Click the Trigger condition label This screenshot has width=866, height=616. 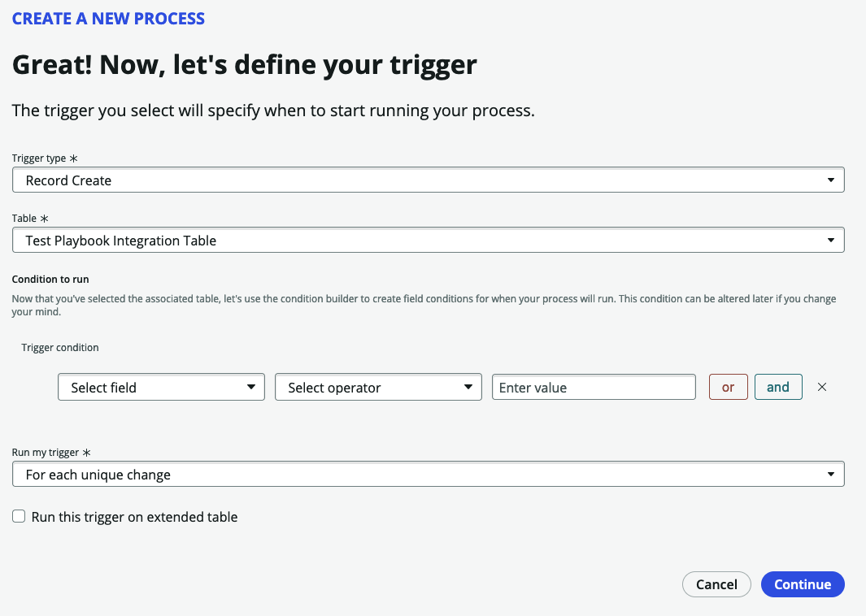click(x=60, y=348)
